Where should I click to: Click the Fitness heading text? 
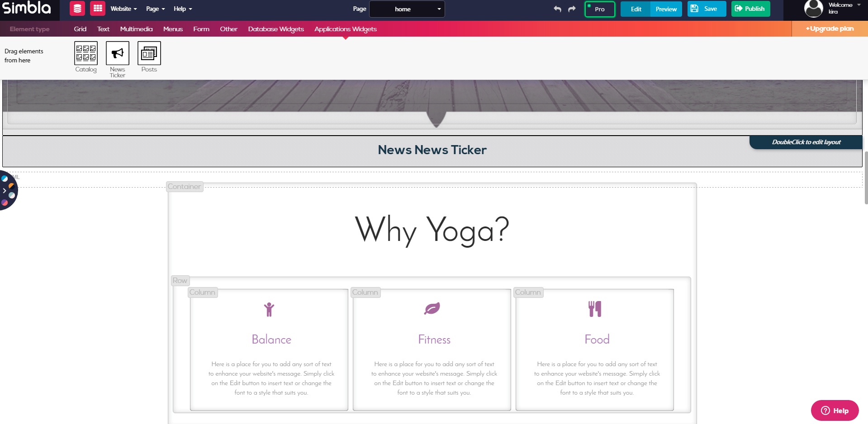click(434, 339)
